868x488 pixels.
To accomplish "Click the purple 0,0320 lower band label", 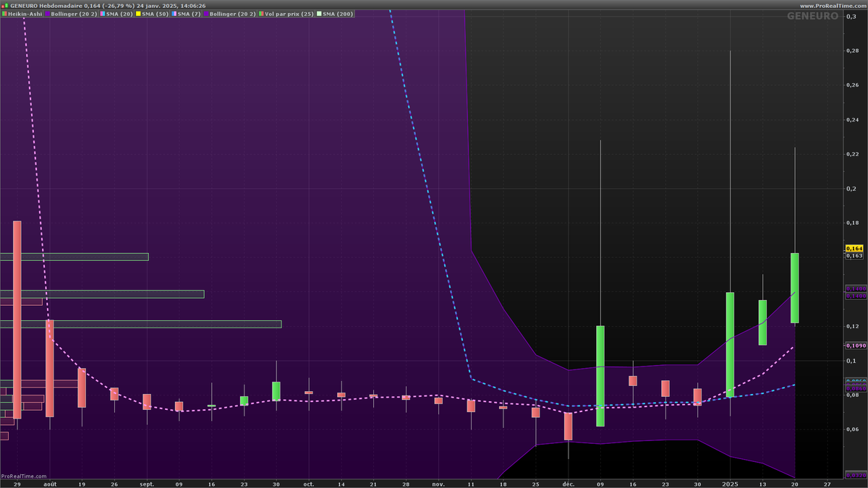I will [856, 474].
